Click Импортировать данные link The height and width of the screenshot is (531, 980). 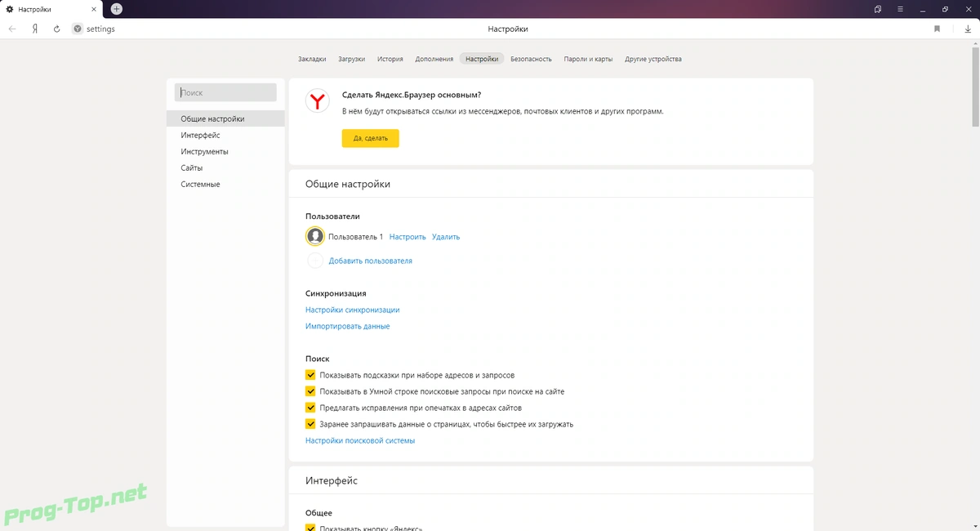348,327
